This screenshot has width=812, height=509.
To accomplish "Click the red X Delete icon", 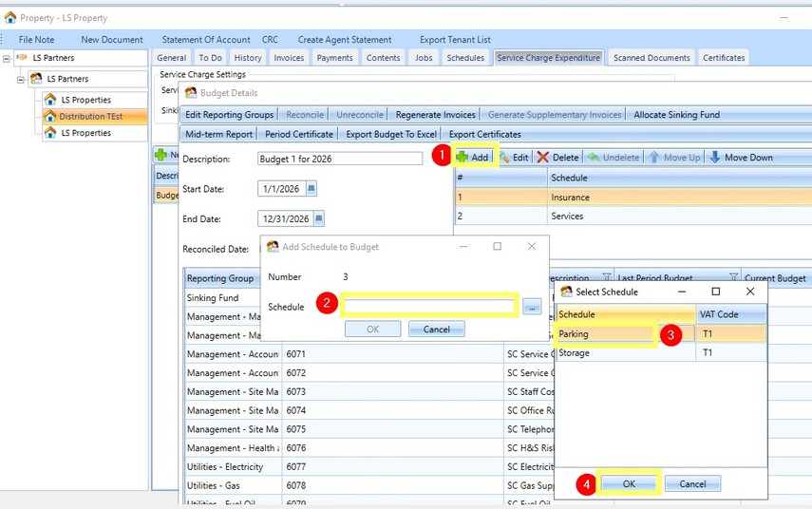I will click(x=542, y=158).
